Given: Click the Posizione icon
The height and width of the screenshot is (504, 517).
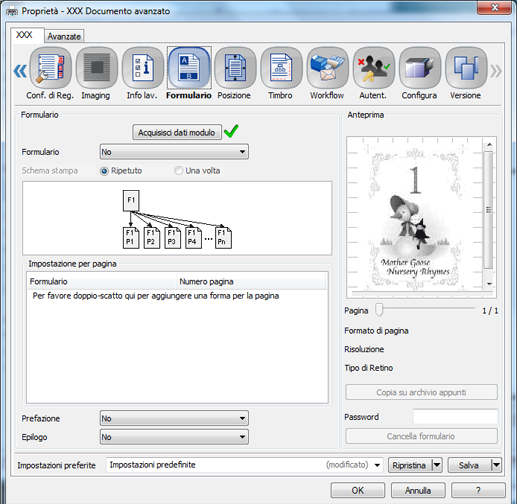Looking at the screenshot, I should (x=235, y=68).
